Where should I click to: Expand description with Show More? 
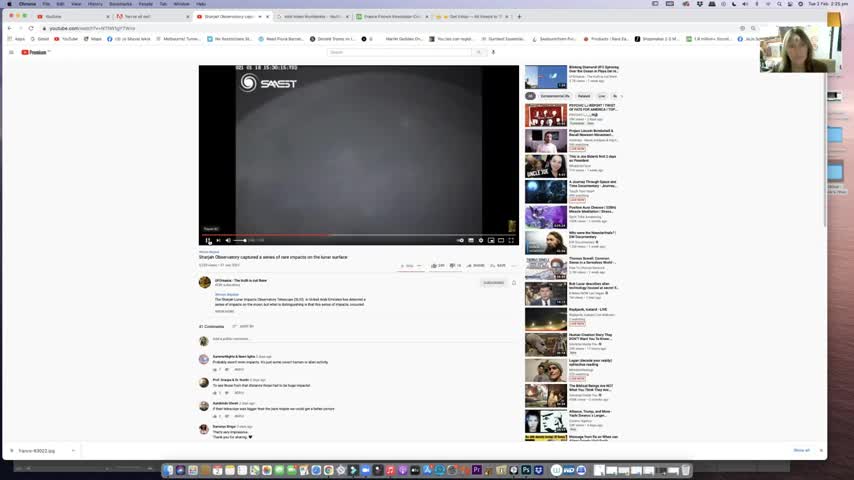224,311
